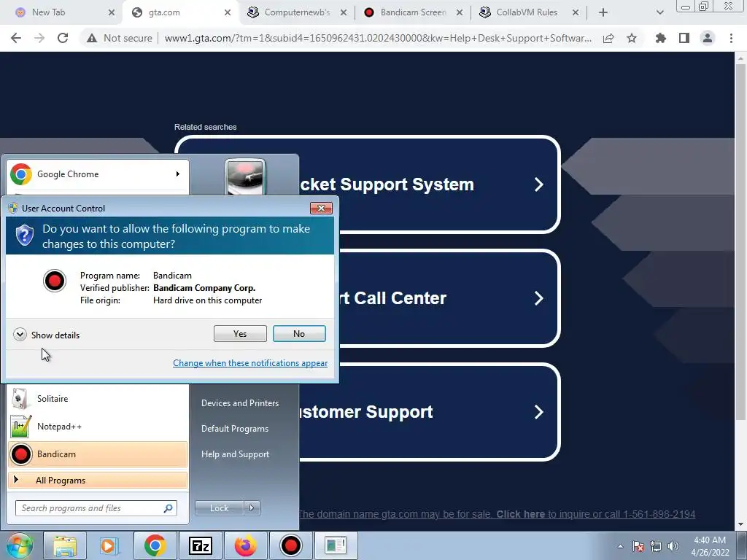Click the domain for sale inquiry link
747x560 pixels.
tap(496, 514)
